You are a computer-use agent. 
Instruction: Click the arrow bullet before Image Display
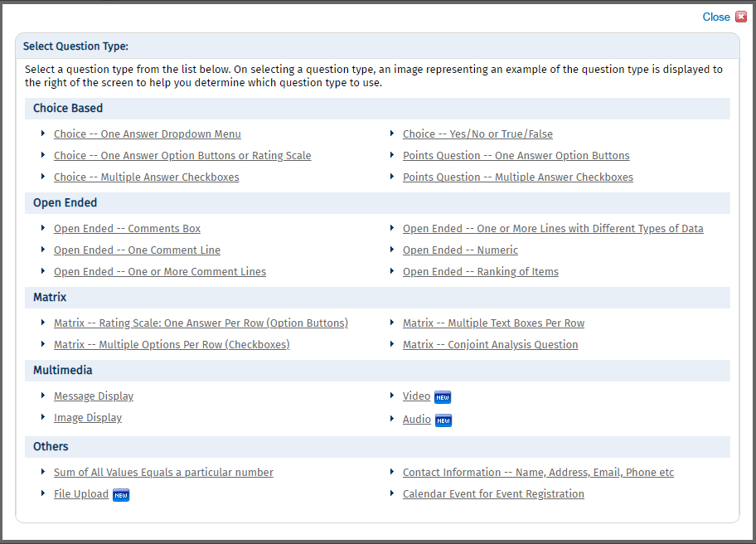43,417
